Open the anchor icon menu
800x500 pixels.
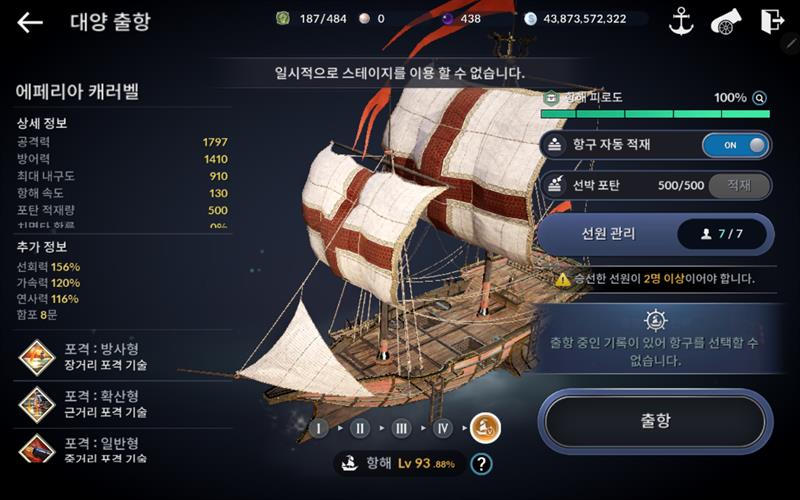click(681, 21)
